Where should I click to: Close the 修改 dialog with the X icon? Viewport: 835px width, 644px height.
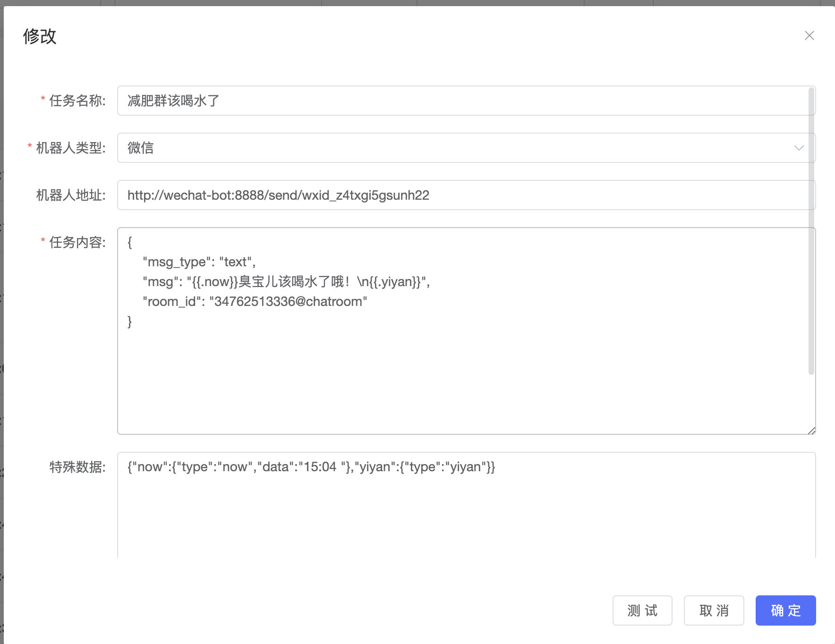click(809, 36)
